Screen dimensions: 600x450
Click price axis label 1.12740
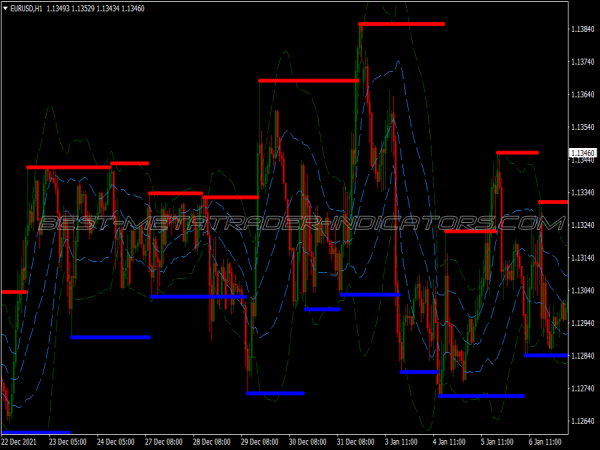click(x=583, y=389)
